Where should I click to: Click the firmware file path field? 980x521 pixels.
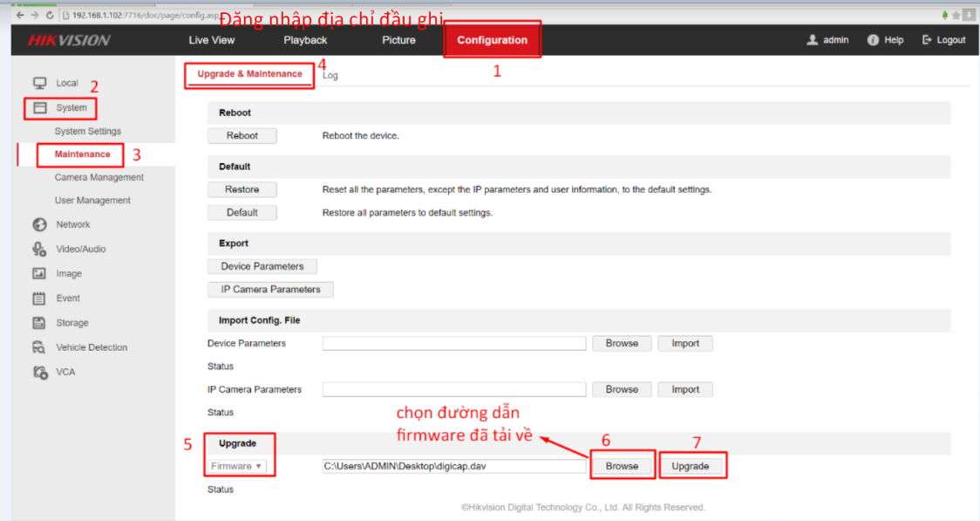pos(453,466)
